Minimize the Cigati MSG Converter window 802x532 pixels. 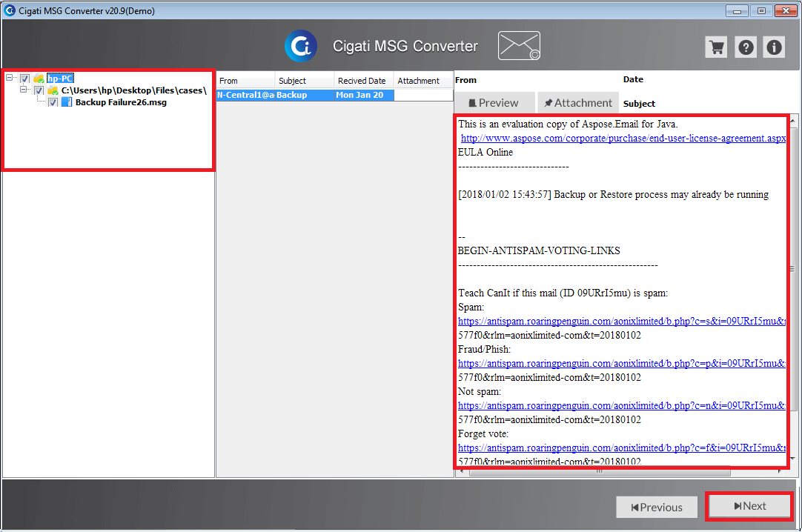(x=737, y=10)
